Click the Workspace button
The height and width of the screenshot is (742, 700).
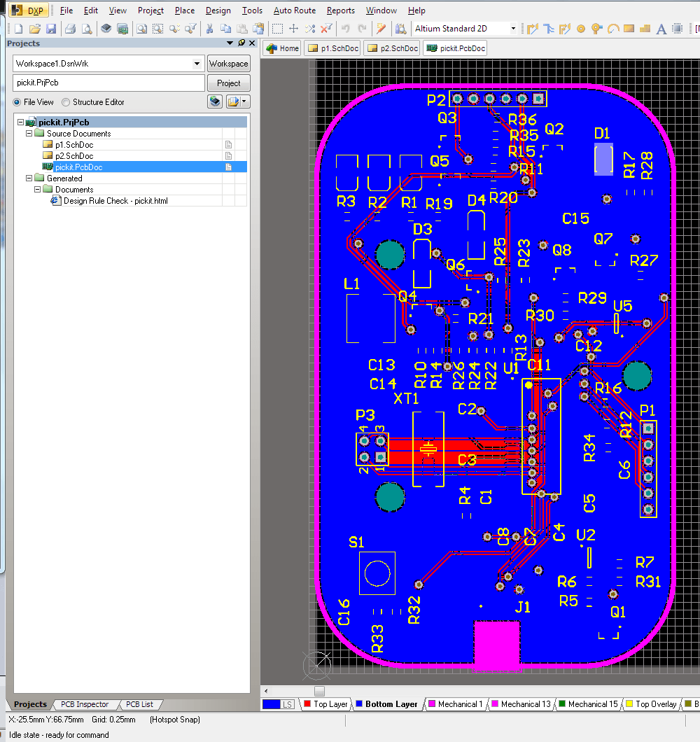tap(228, 63)
